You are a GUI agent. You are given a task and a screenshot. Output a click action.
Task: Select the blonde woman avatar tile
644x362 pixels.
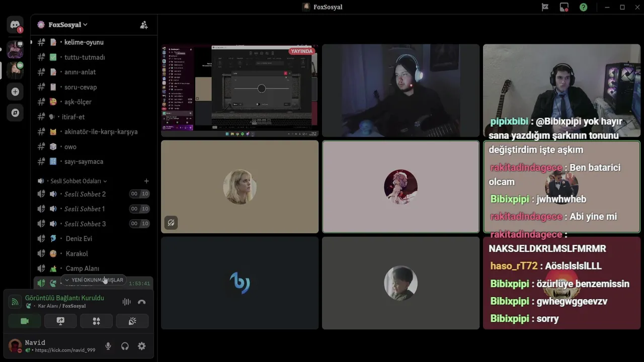coord(239,187)
